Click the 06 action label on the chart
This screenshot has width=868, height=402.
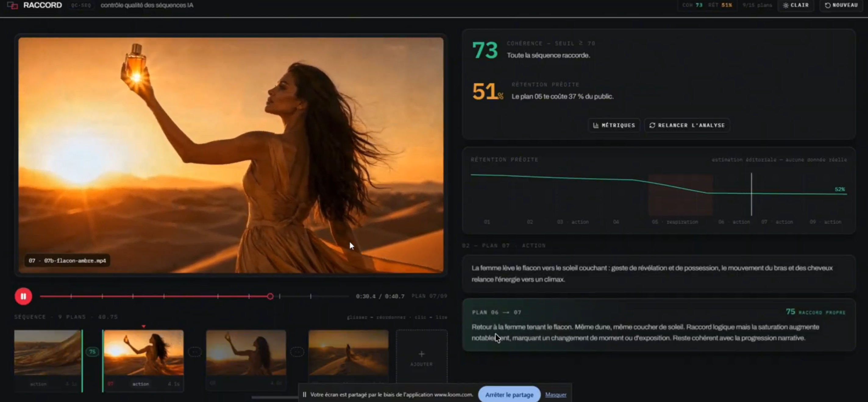734,222
